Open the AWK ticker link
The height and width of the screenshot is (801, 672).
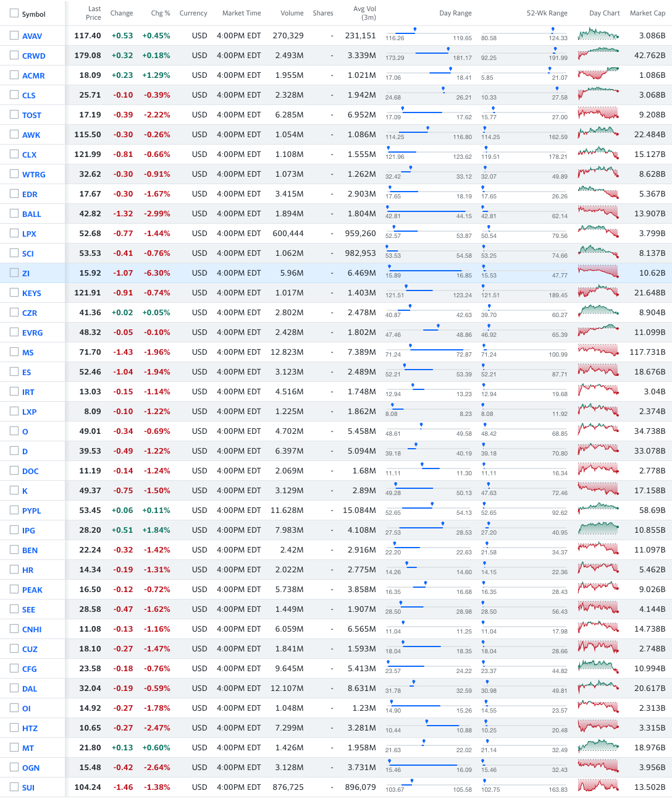pyautogui.click(x=31, y=135)
